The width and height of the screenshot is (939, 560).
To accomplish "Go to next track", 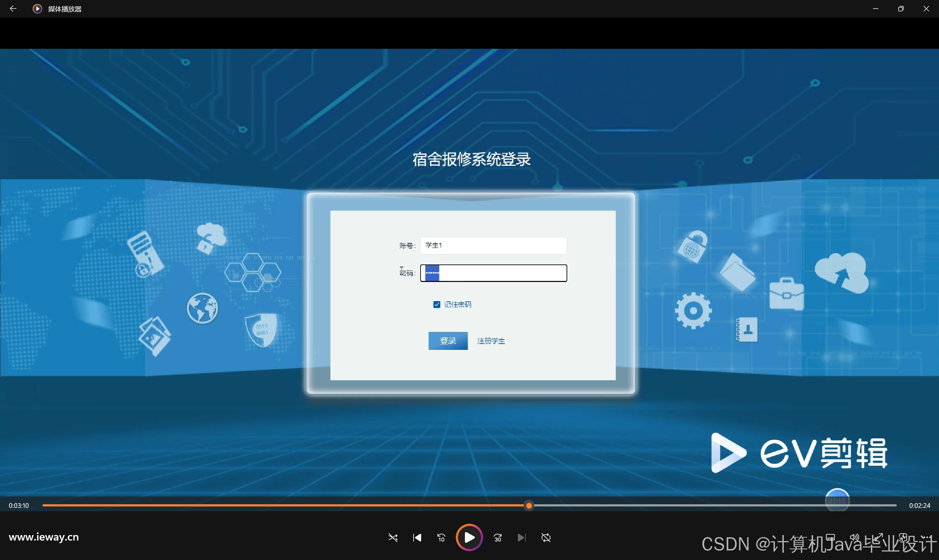I will [521, 537].
